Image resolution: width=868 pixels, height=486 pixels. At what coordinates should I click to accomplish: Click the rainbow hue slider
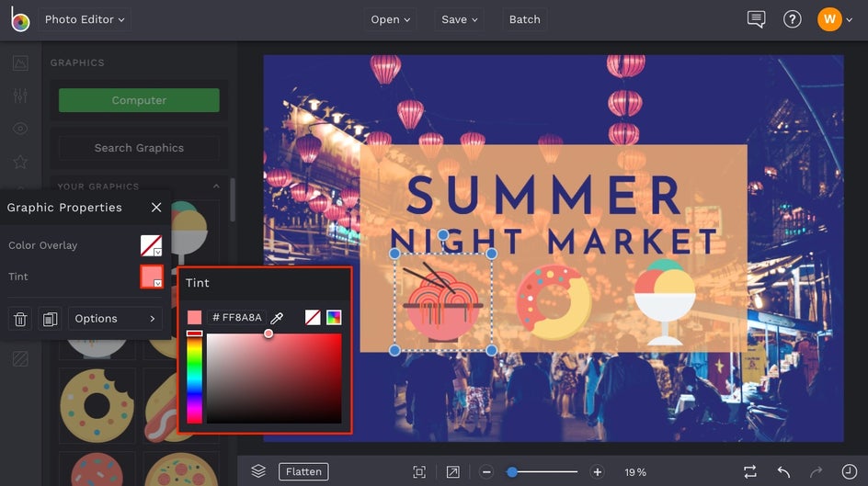[194, 379]
